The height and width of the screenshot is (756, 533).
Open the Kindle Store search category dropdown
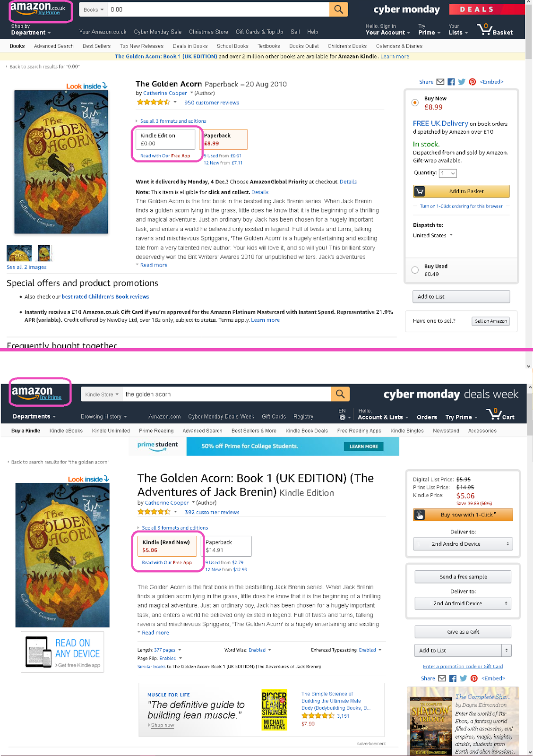pyautogui.click(x=102, y=394)
